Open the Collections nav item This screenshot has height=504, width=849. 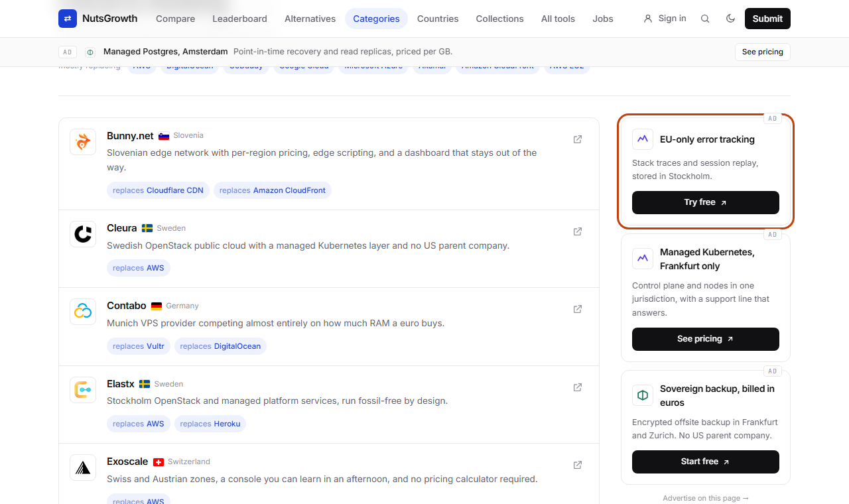coord(499,19)
